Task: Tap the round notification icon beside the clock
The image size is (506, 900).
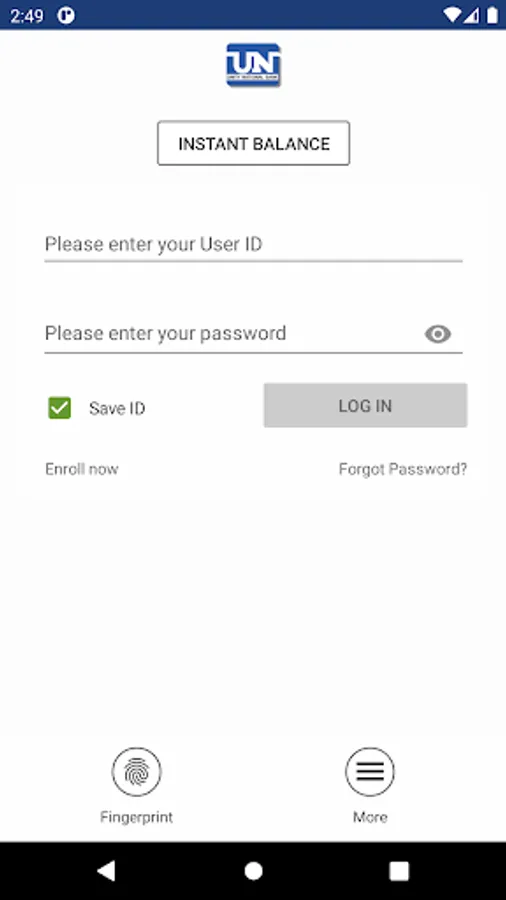Action: click(x=66, y=15)
